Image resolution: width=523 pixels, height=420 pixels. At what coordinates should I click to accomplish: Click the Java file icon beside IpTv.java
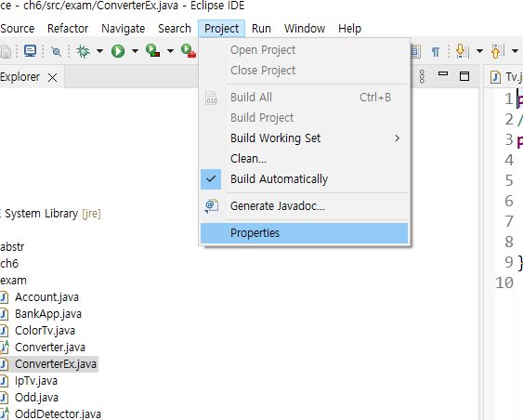(x=4, y=381)
